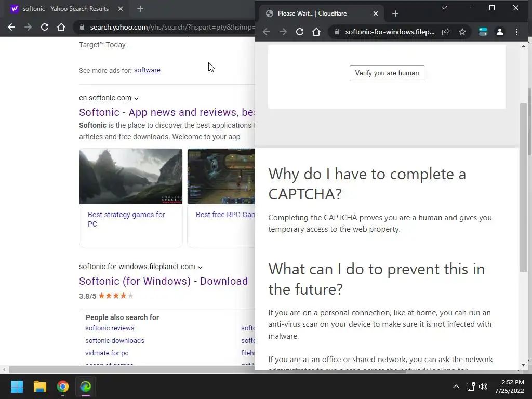This screenshot has width=532, height=399.
Task: Click the Yahoo search address bar URL
Action: click(172, 27)
